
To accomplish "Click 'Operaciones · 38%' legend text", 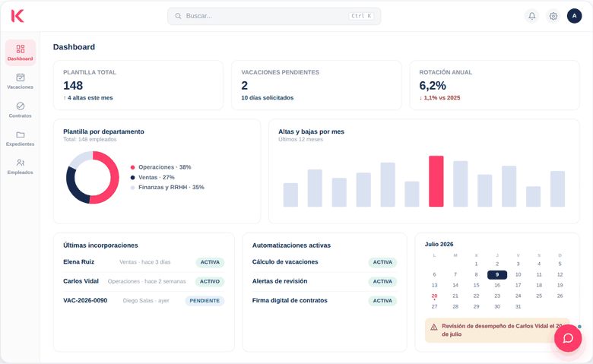I will coord(164,167).
